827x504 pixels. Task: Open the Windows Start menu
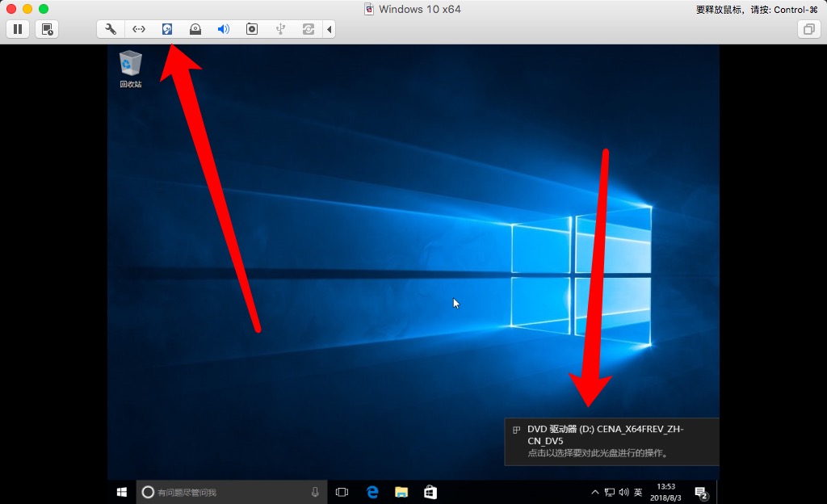coord(122,492)
